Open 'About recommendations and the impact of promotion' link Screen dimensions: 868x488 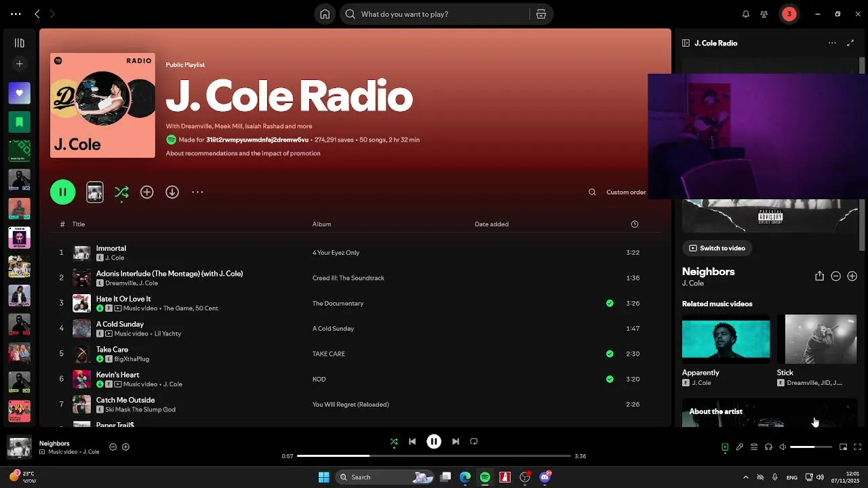(x=243, y=153)
